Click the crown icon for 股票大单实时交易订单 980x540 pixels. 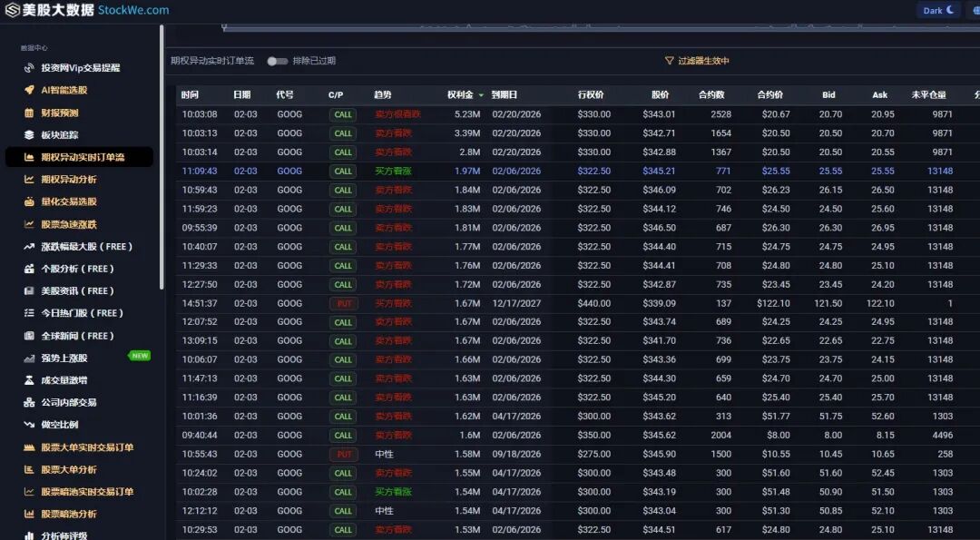point(29,447)
